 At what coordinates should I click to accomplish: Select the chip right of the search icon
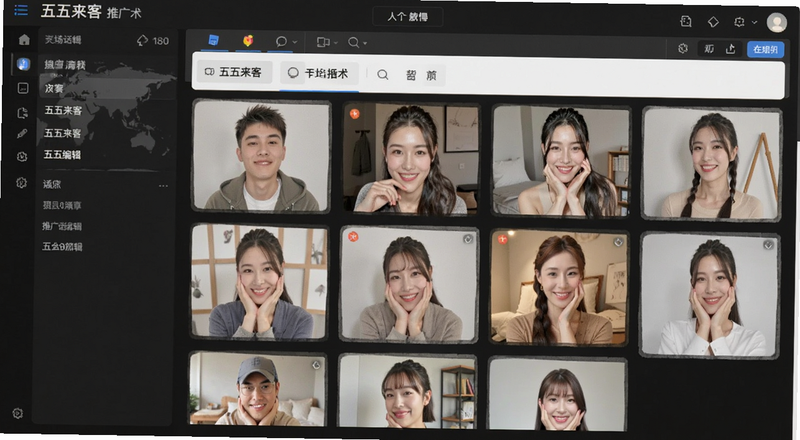coord(421,76)
